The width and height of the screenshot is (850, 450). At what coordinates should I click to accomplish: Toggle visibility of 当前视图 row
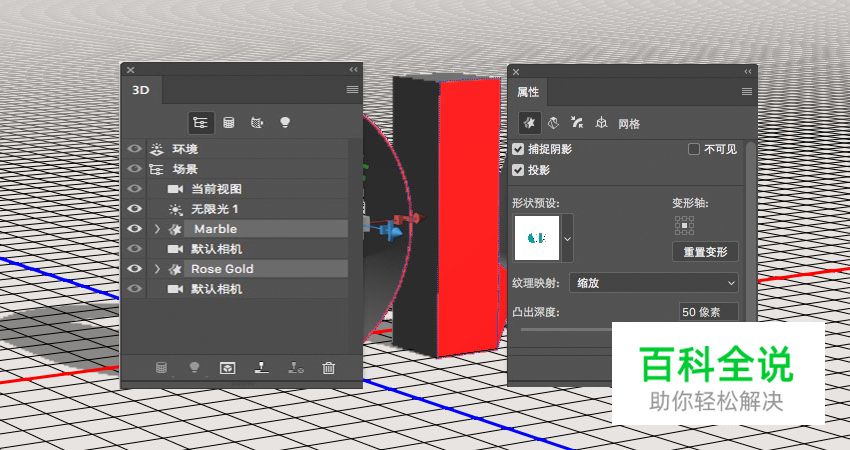click(134, 188)
